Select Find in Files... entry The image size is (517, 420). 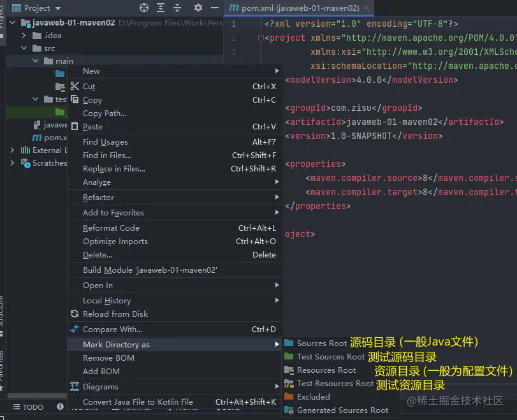tap(175, 156)
